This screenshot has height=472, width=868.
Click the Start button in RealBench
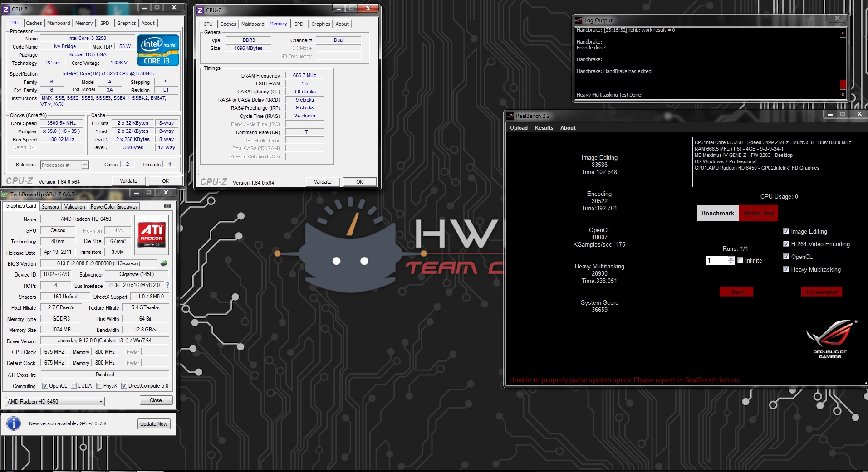pos(736,292)
